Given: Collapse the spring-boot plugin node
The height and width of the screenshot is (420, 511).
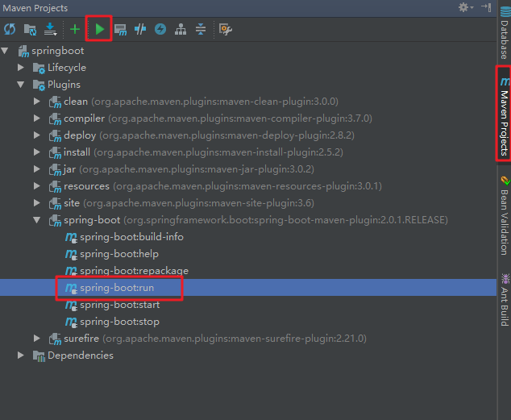Looking at the screenshot, I should [x=37, y=220].
